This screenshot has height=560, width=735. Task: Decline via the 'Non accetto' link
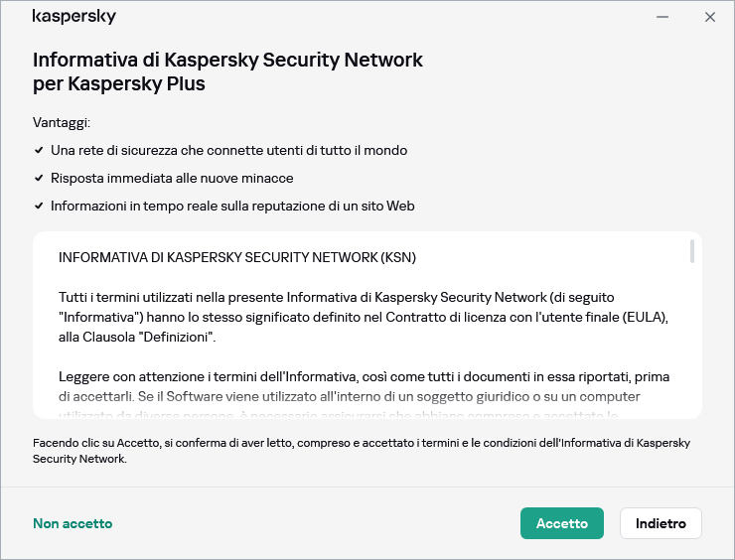point(73,523)
